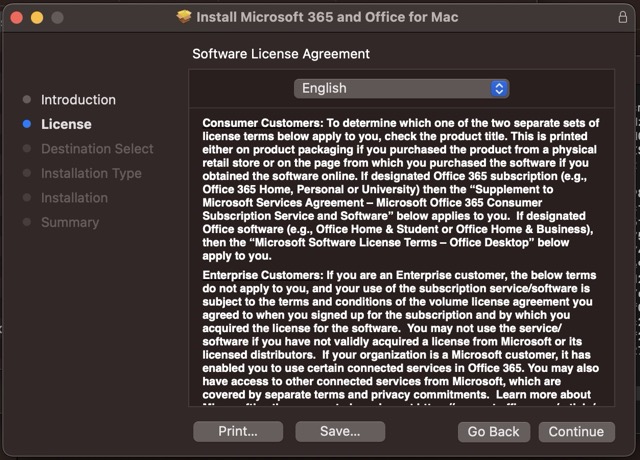This screenshot has width=640, height=460.
Task: Close the installer with the red button
Action: 17,18
